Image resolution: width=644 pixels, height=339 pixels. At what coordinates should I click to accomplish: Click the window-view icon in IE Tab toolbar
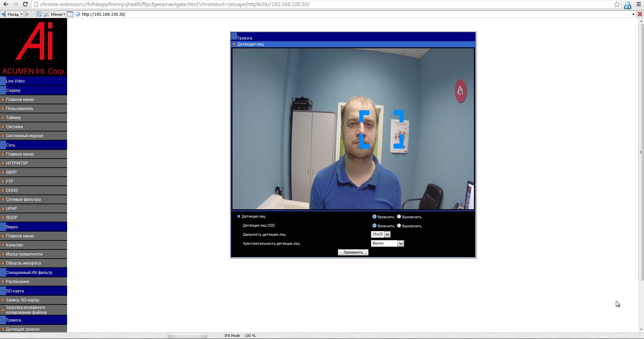tap(70, 14)
